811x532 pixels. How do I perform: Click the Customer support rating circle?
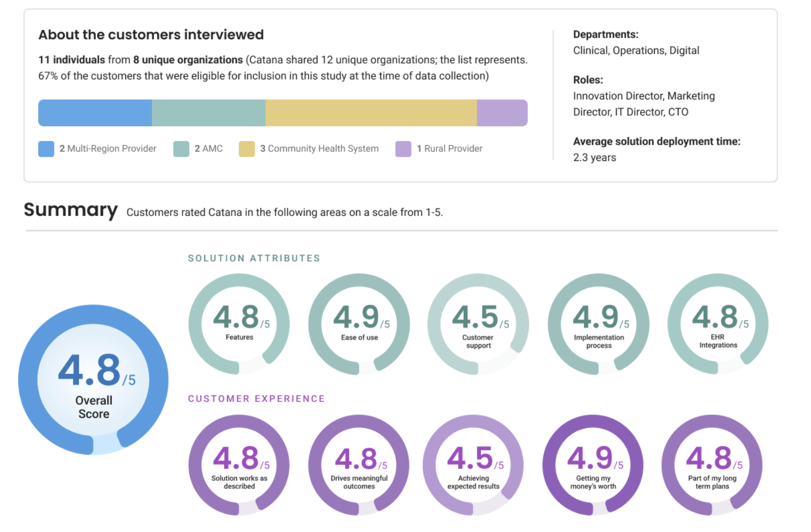click(478, 324)
